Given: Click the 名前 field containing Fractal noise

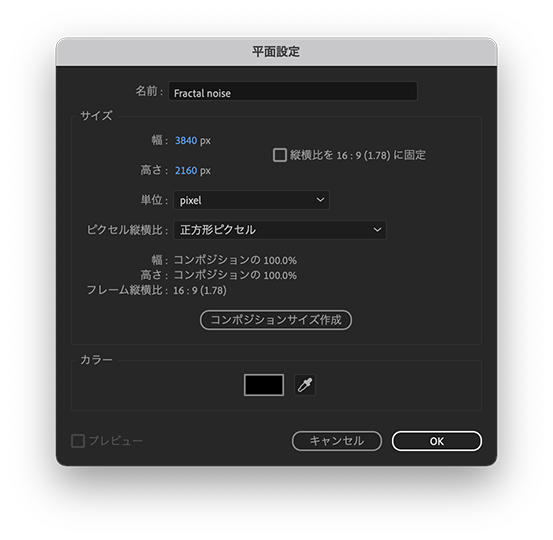Looking at the screenshot, I should click(x=293, y=91).
